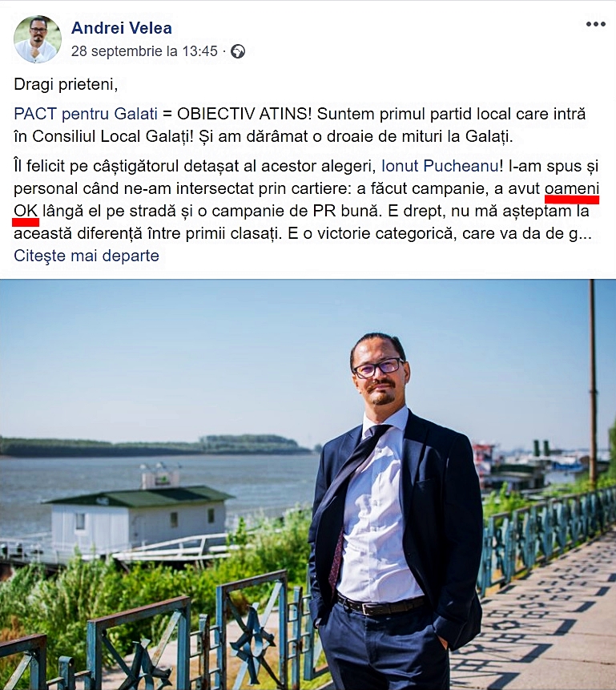616x690 pixels.
Task: Open the Ionut Pucheanu tagged profile link
Action: (440, 166)
